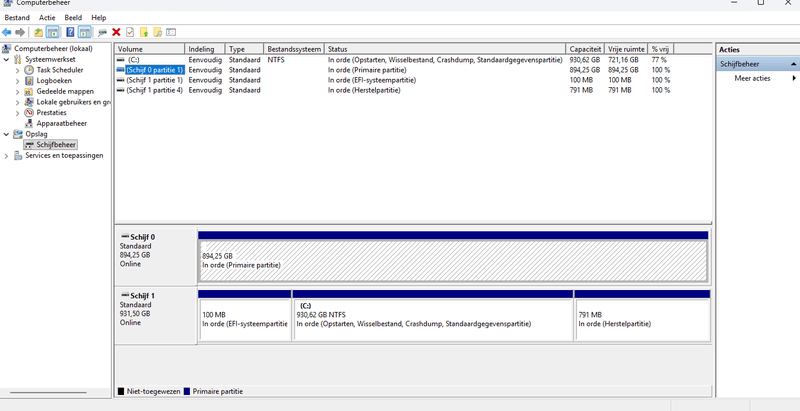Select the (Schijf 1 partitie 1) volume row
Screen dimensions: 800x411
(x=395, y=80)
